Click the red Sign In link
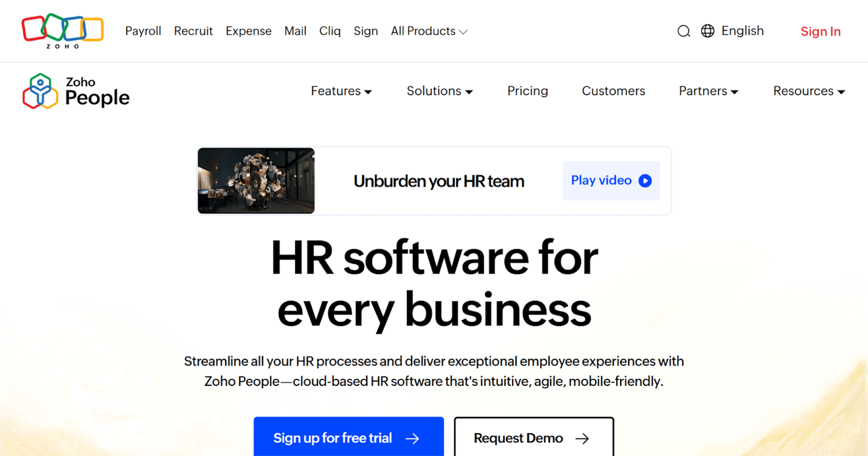The height and width of the screenshot is (456, 868). [x=821, y=31]
